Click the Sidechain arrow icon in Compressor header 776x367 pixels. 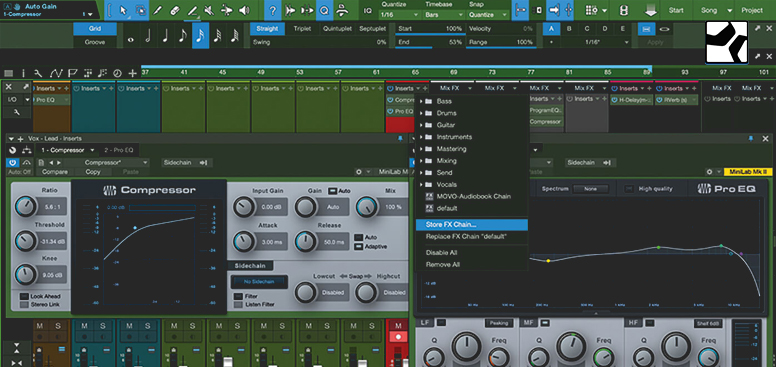(x=203, y=162)
